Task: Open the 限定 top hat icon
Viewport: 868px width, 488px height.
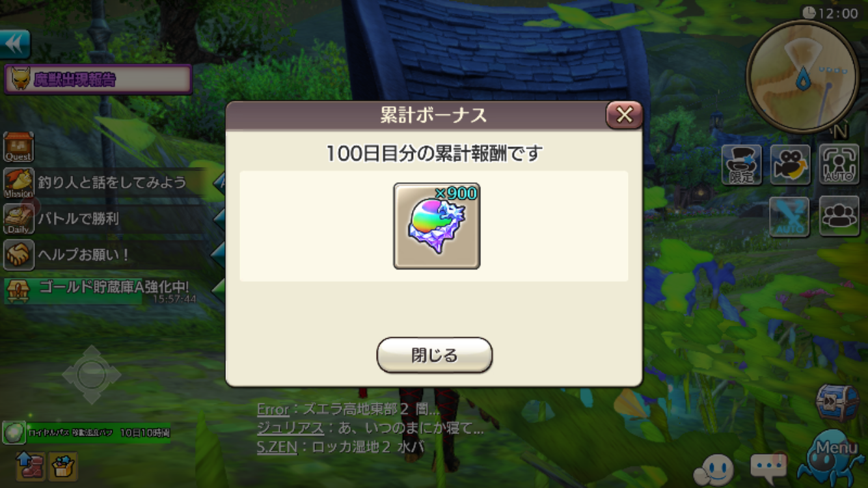Action: (x=742, y=165)
